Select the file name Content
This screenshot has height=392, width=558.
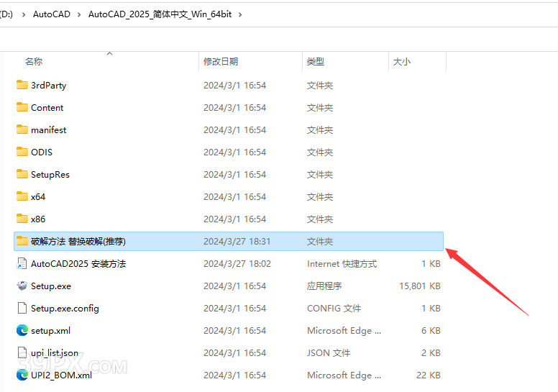point(47,107)
